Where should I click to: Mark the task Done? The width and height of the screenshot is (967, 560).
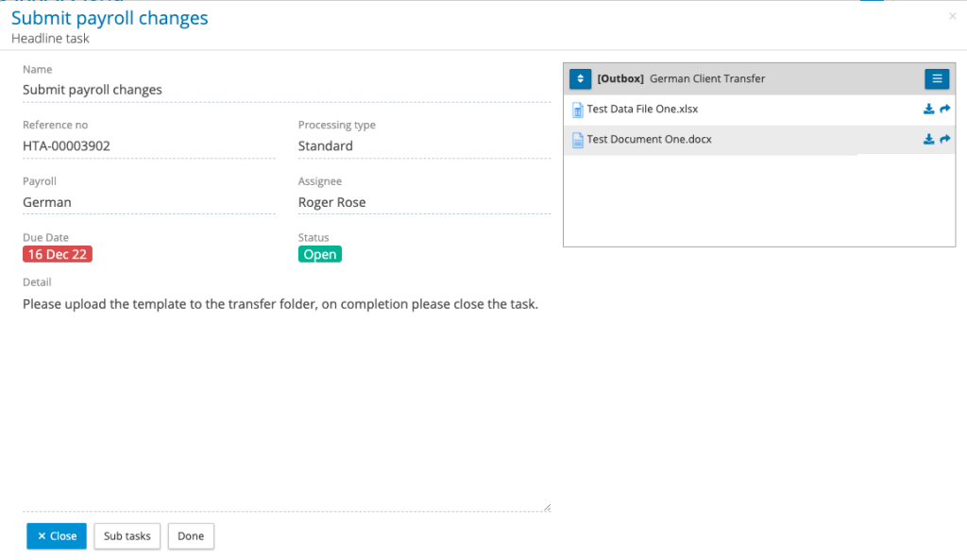click(191, 535)
